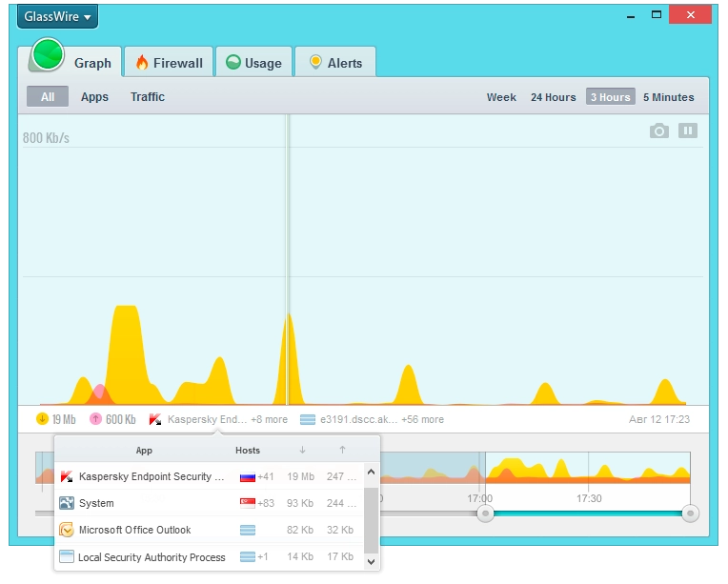
Task: Set time range to 5 Minutes
Action: click(x=669, y=97)
